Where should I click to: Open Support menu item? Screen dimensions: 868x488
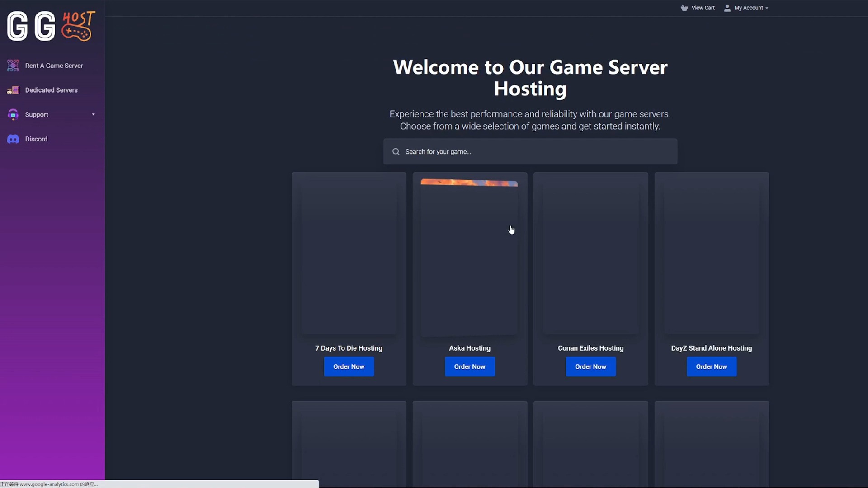point(52,114)
